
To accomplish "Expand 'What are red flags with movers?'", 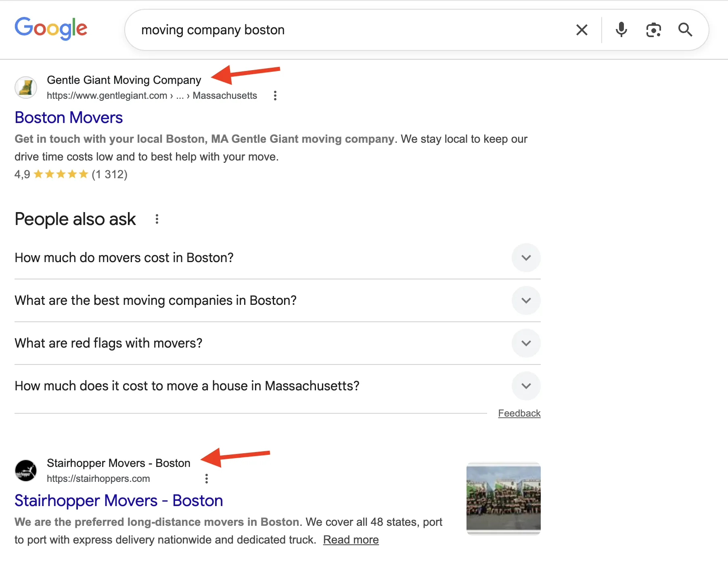I will (x=526, y=343).
